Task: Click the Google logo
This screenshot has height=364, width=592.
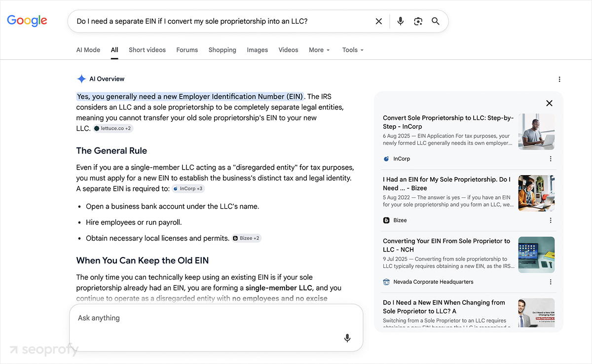Action: (27, 21)
